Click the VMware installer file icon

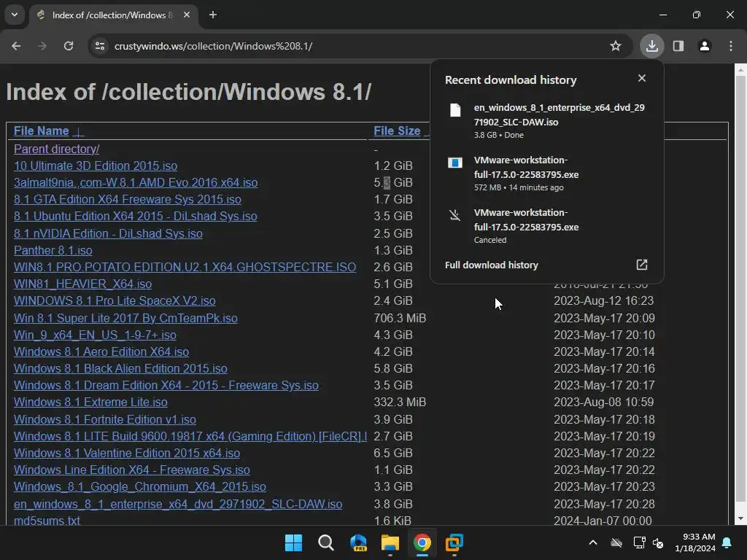click(x=455, y=163)
